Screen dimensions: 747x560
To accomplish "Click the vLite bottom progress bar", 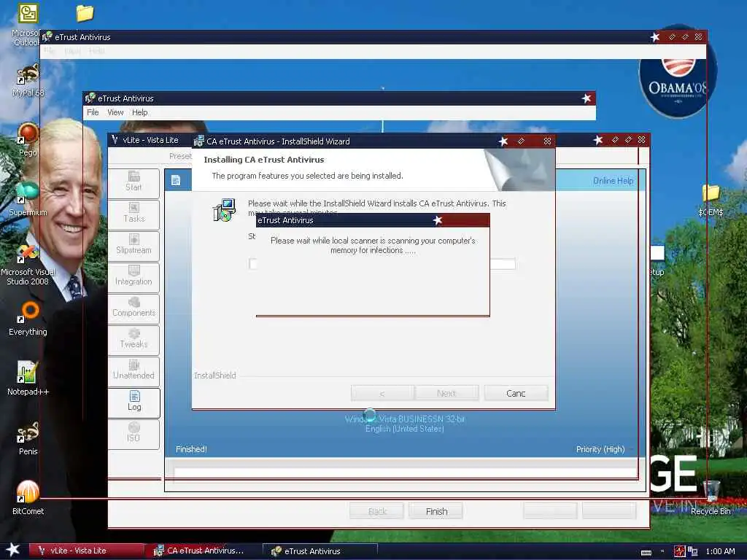I will (x=406, y=472).
